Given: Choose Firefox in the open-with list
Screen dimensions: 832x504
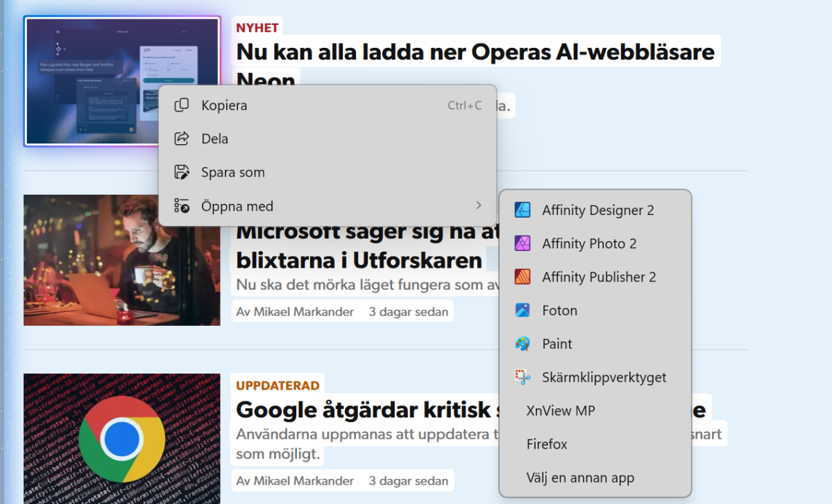Looking at the screenshot, I should [x=547, y=444].
